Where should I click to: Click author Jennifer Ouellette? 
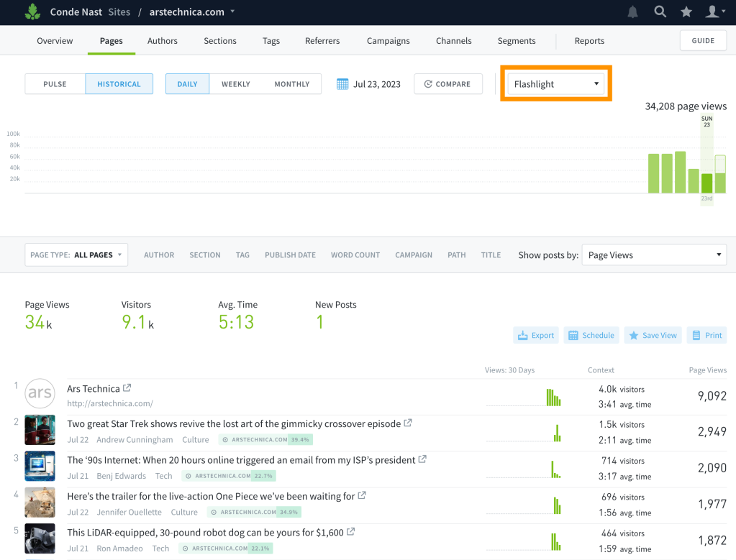tap(129, 512)
